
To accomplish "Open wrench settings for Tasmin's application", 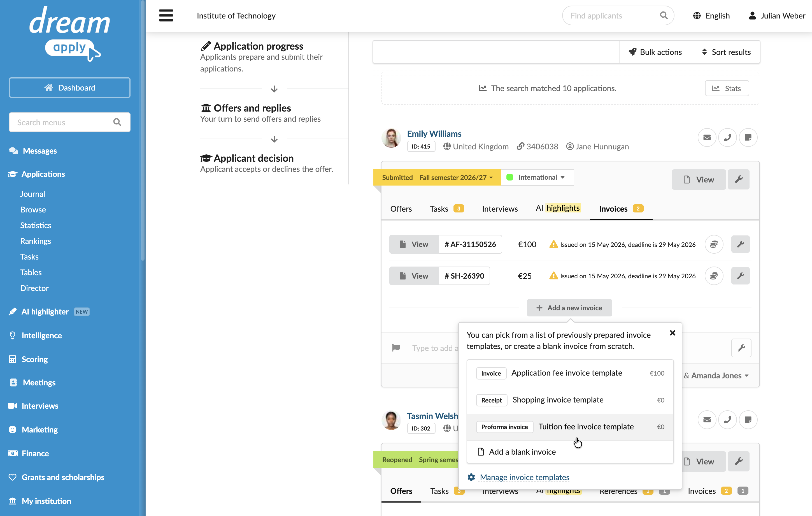I will tap(739, 461).
